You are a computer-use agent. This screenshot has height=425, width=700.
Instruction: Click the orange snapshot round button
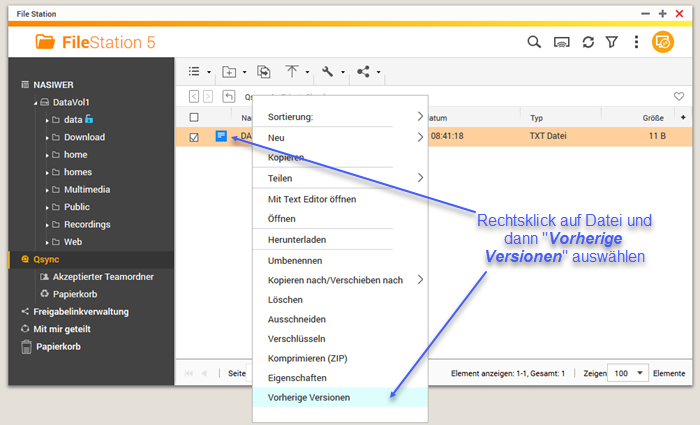(663, 42)
